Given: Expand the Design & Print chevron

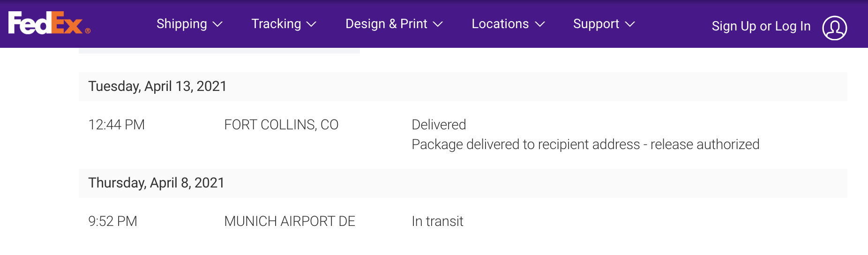Looking at the screenshot, I should coord(438,24).
